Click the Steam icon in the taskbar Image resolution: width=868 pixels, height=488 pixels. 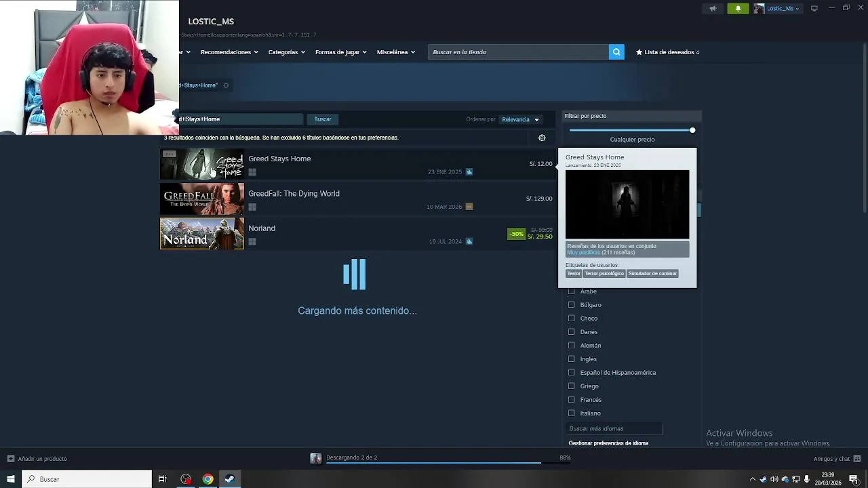click(230, 479)
